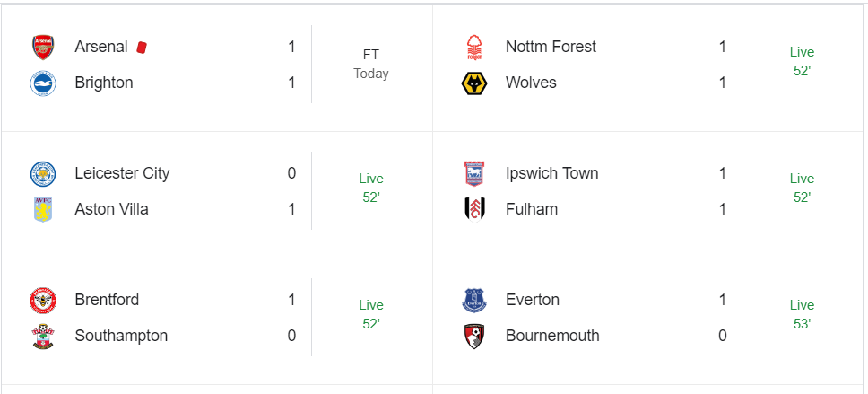Click the Wolves club crest

click(473, 83)
